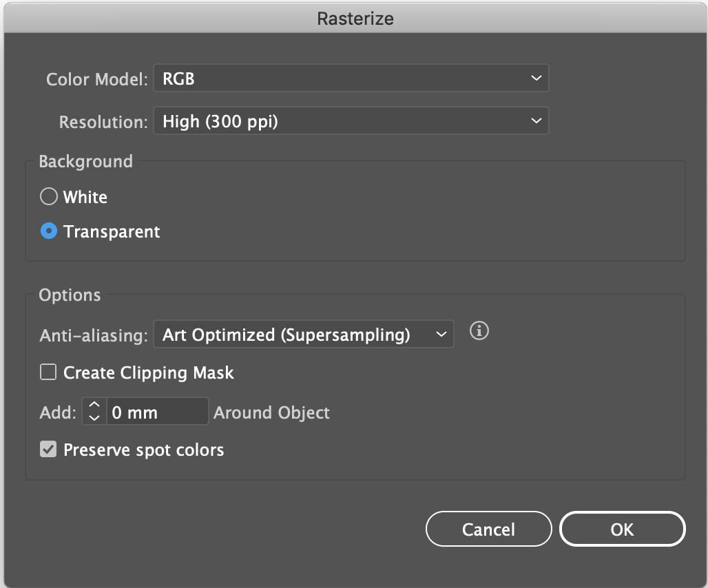Disable the Preserve spot colors checkbox

(x=48, y=450)
